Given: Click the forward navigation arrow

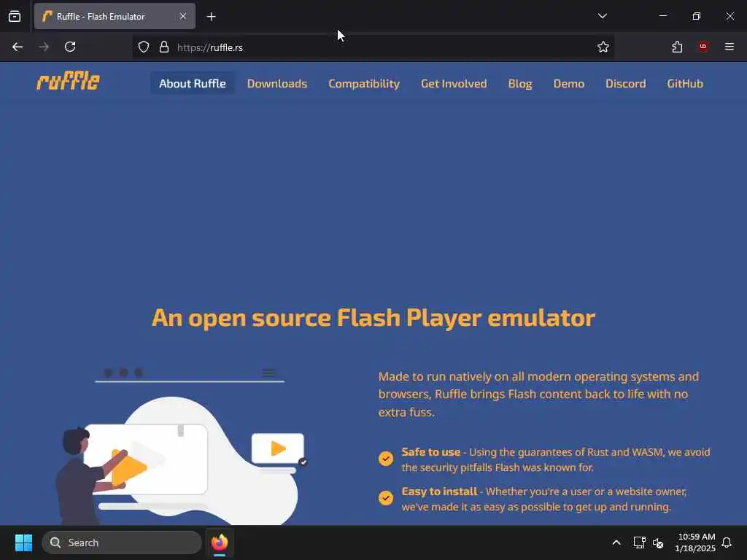Looking at the screenshot, I should [x=44, y=47].
